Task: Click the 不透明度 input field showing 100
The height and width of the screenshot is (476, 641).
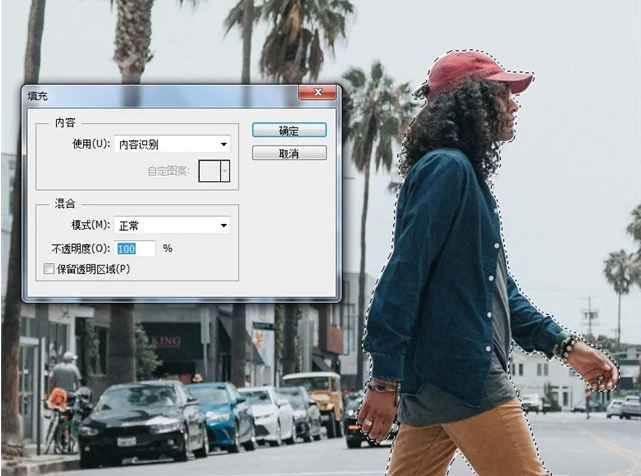Action: point(136,249)
